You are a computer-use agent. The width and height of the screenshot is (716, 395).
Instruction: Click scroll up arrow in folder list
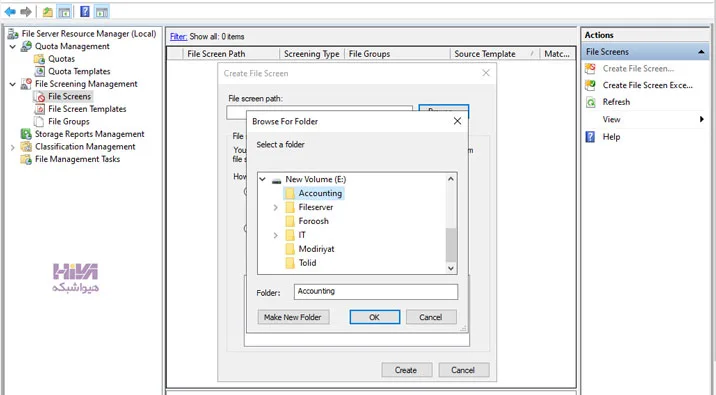(451, 179)
